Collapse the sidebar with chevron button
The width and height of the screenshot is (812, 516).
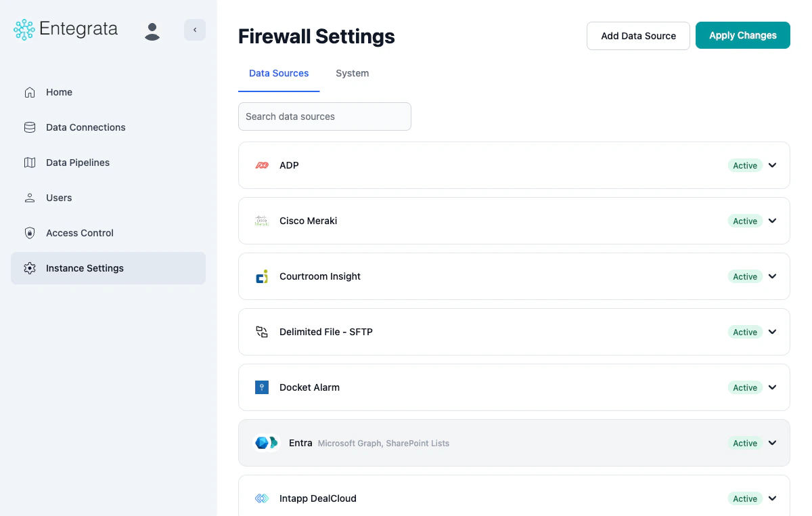click(195, 30)
